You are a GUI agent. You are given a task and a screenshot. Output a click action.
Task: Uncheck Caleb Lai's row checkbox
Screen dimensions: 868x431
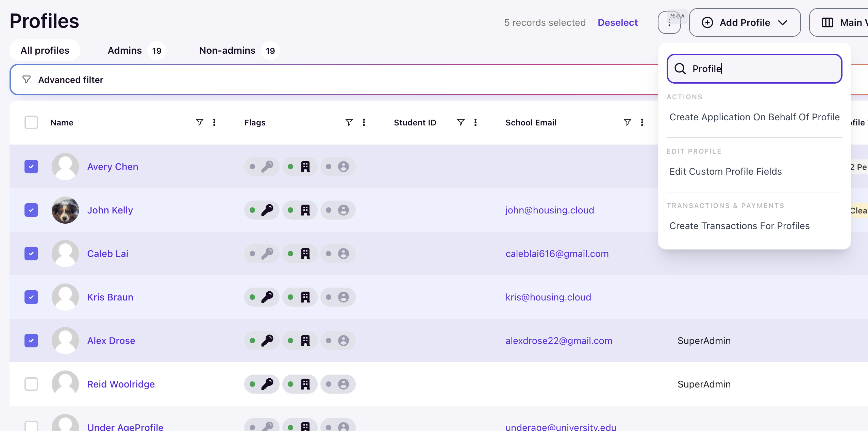[x=31, y=254]
